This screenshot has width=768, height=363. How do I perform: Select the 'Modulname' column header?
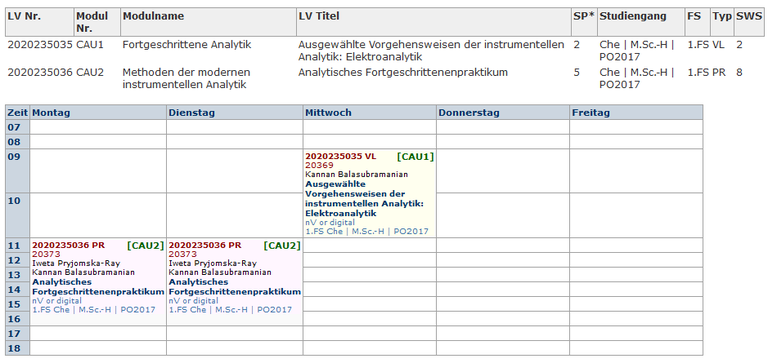[208, 22]
